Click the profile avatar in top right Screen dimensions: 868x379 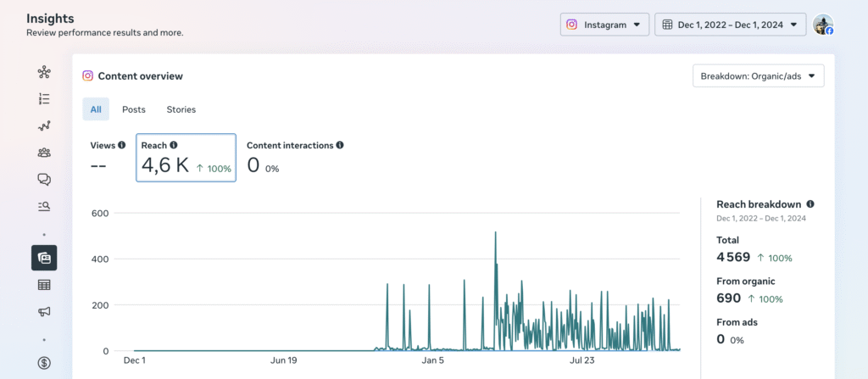click(822, 25)
